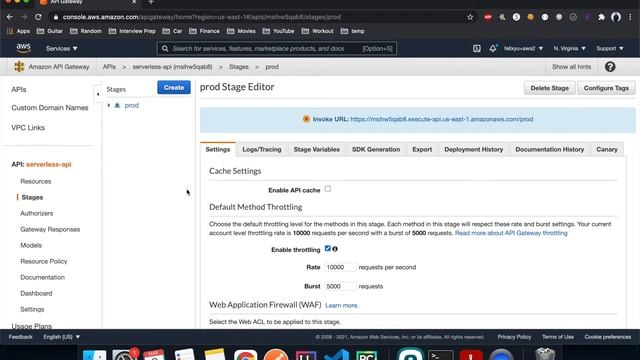
Task: Click the throttling info icon
Action: (x=335, y=249)
